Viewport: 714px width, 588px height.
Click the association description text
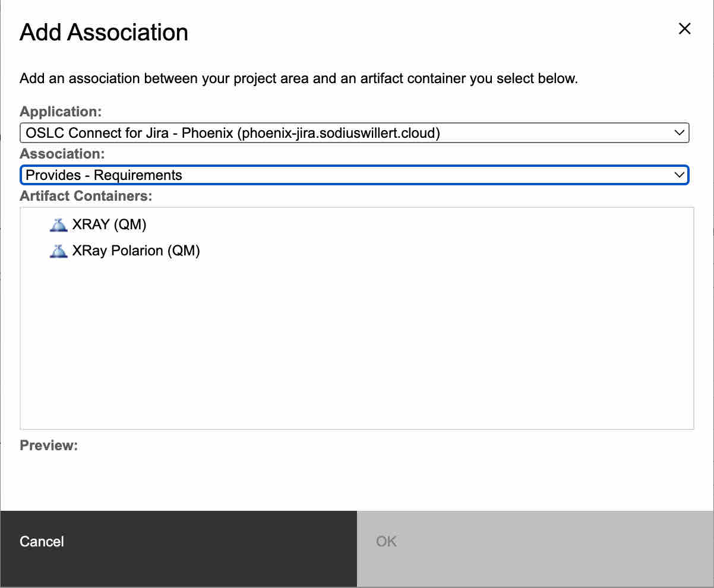tap(298, 78)
